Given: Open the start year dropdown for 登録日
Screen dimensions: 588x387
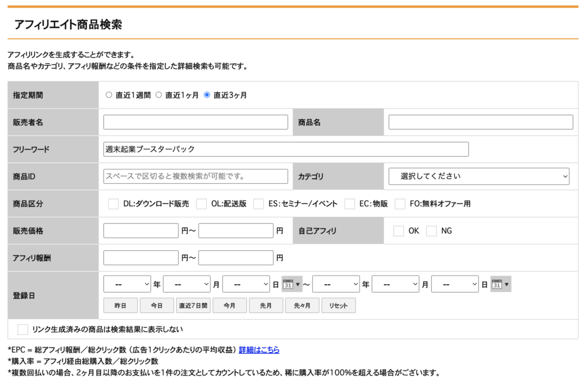Looking at the screenshot, I should click(x=127, y=284).
